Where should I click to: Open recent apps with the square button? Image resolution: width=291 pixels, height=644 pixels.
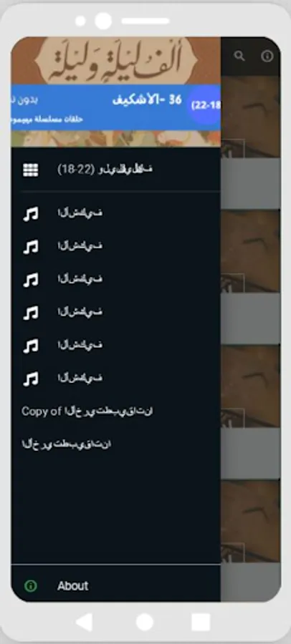point(201,622)
